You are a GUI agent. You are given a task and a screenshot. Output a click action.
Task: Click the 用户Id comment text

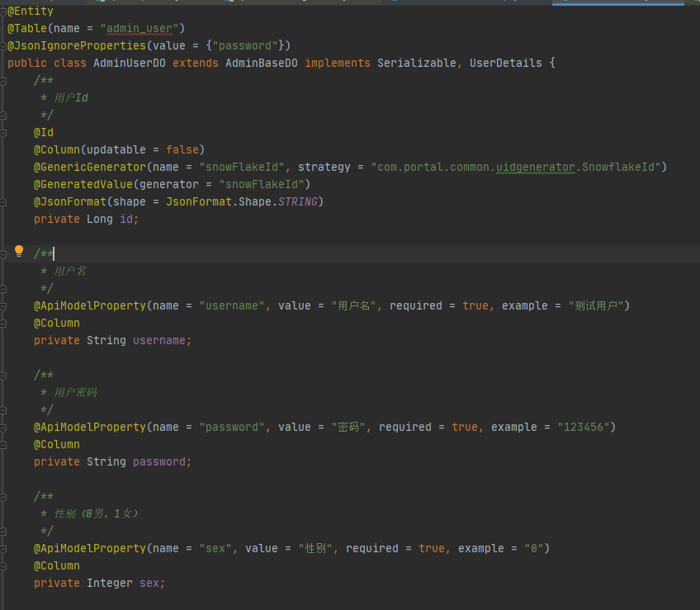(71, 97)
